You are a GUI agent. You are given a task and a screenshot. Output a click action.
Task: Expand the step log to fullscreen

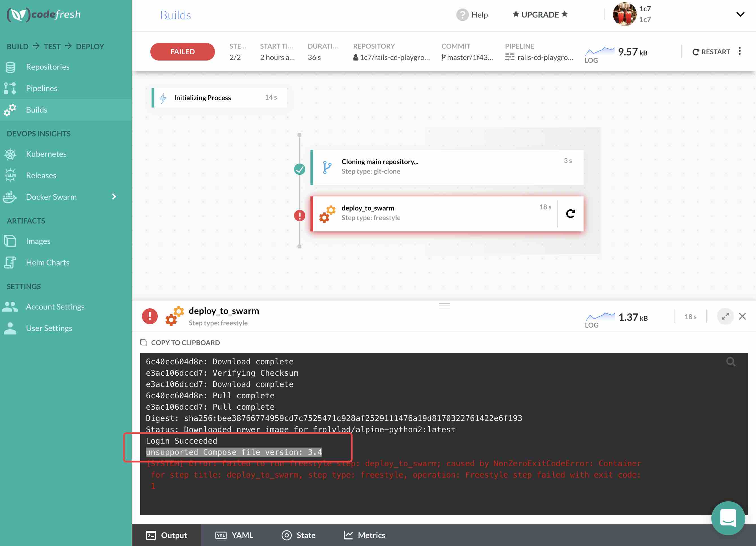point(725,316)
